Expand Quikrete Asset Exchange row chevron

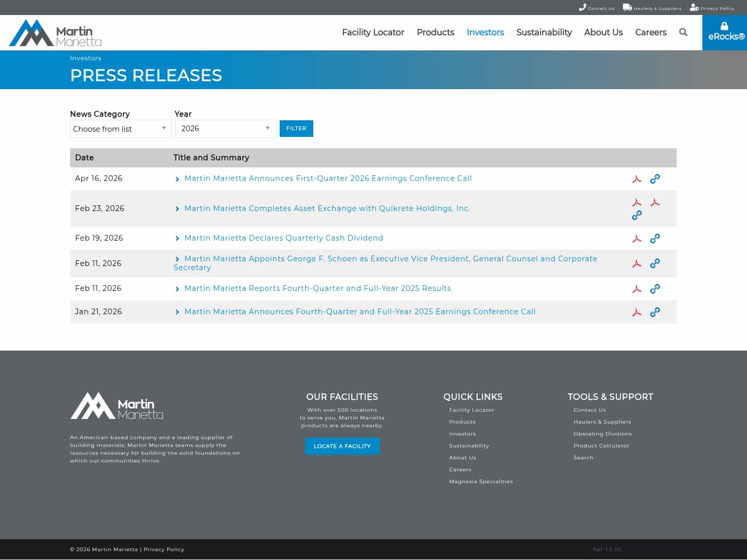[177, 209]
